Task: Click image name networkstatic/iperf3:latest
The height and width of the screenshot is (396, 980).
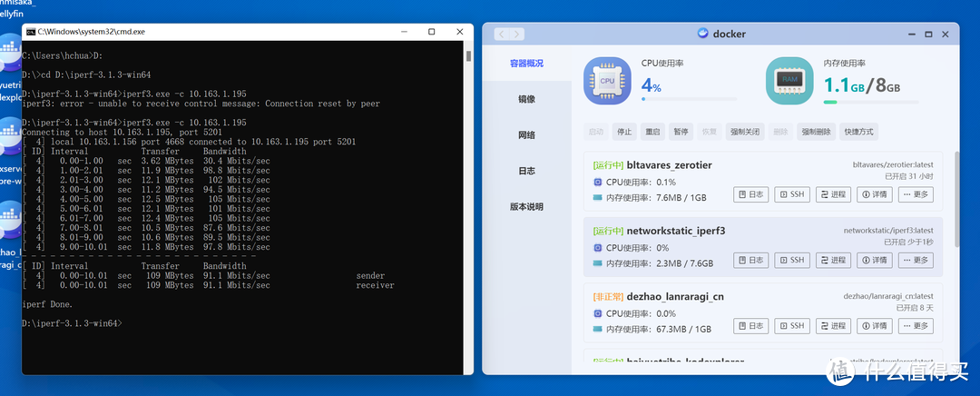Action: tap(888, 231)
